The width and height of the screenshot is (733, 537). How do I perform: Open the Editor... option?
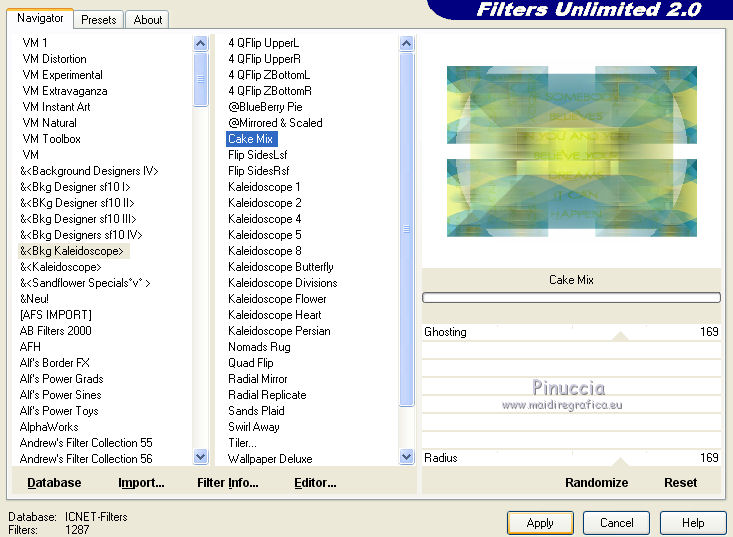tap(315, 482)
